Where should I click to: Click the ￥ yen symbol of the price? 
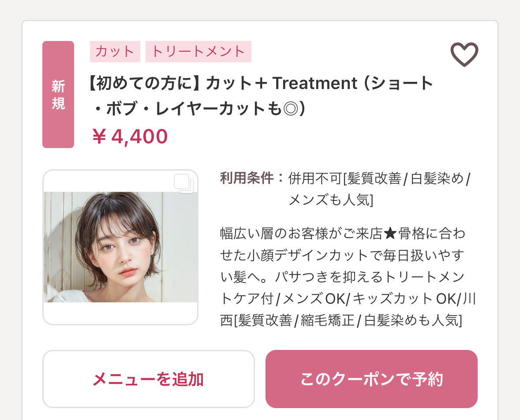(x=100, y=137)
